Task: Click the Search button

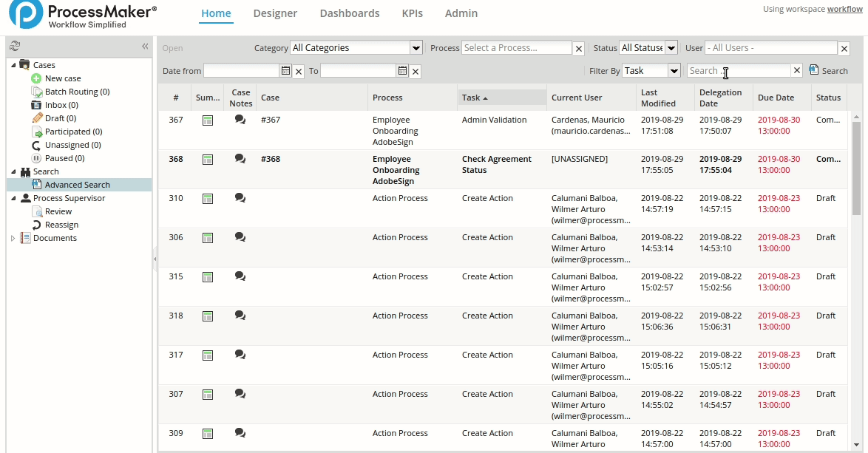Action: click(x=829, y=71)
